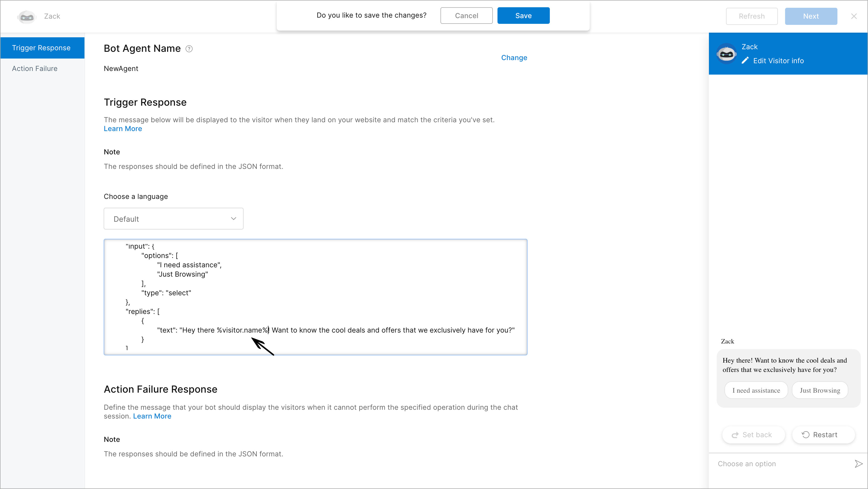
Task: Open help tooltip beside Bot Agent Name
Action: coord(189,49)
